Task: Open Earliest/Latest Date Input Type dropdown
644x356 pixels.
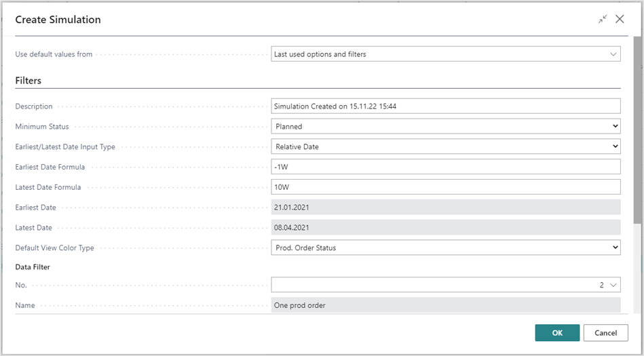Action: tap(446, 146)
